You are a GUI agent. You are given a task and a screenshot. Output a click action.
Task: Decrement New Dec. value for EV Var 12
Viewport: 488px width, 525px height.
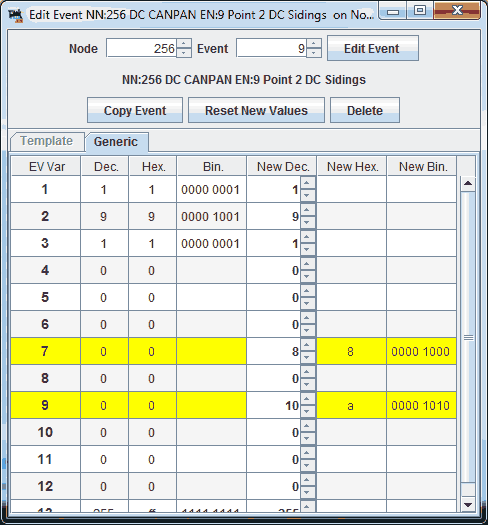[x=307, y=493]
